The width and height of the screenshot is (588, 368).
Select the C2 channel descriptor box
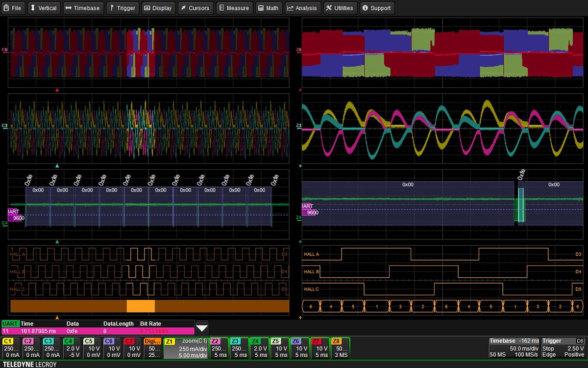[31, 348]
